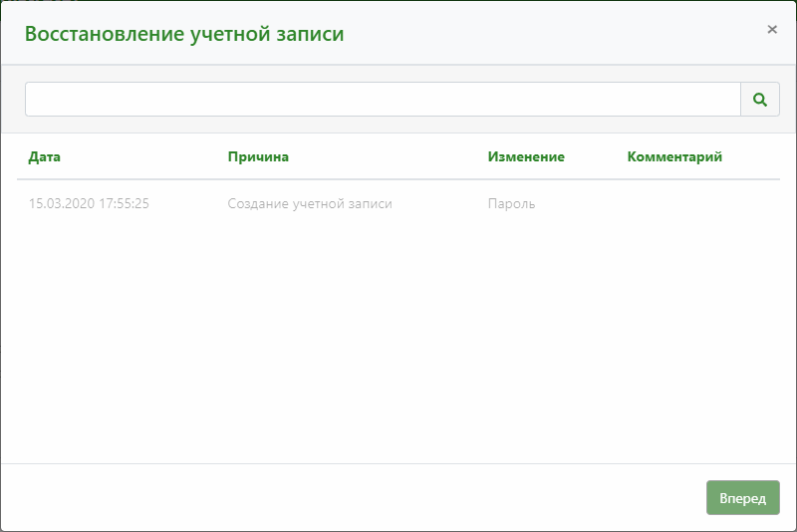Click empty comment cell of the record
797x532 pixels.
(697, 204)
